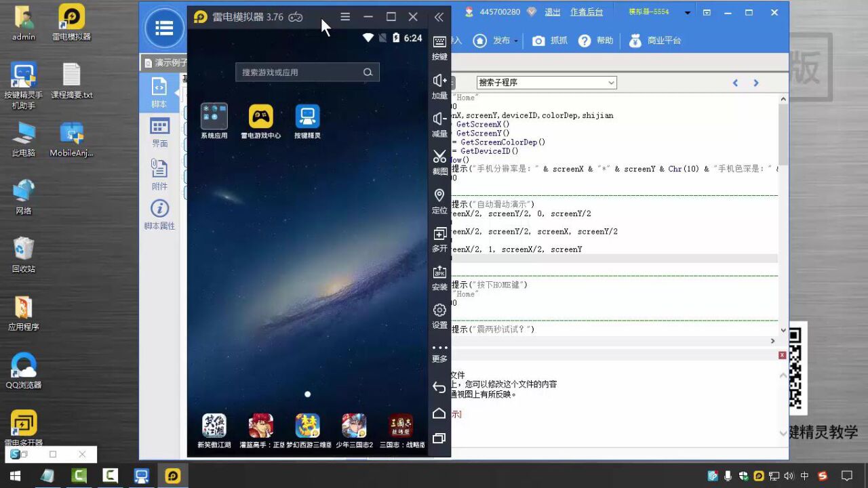Launch the 按键精灵 app inside the emulator
This screenshot has width=868, height=488.
point(307,121)
